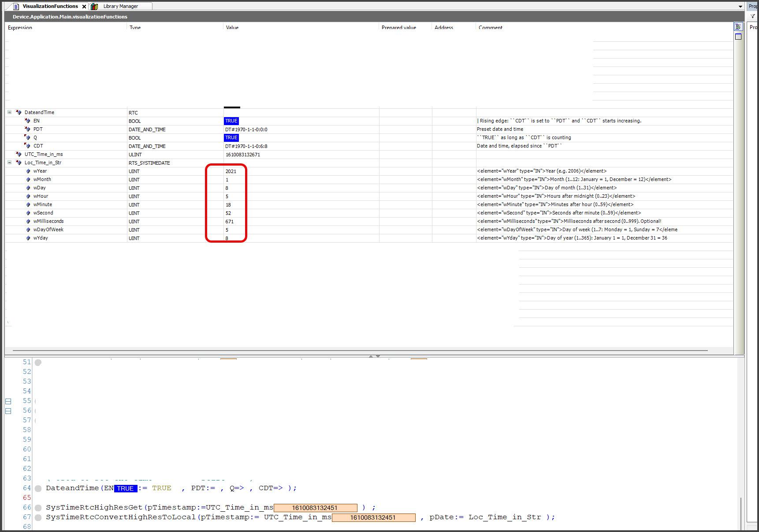Click the wYear member icon
This screenshot has height=532, width=759.
[x=29, y=171]
